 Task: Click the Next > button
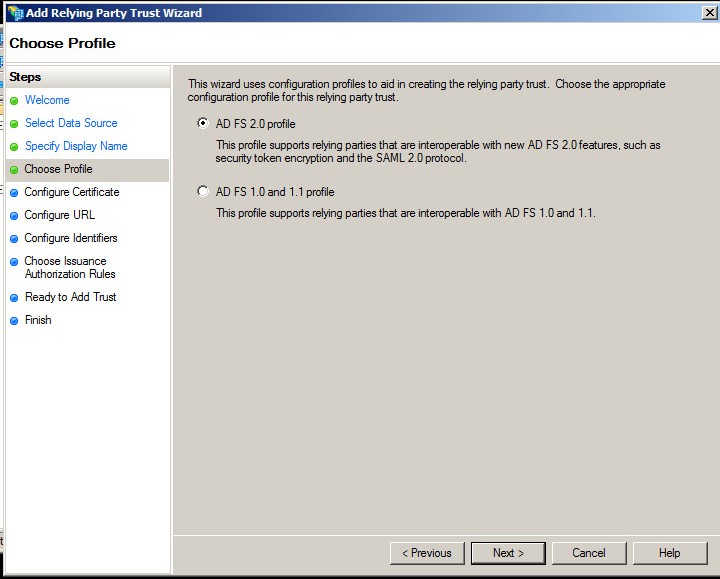coord(508,553)
